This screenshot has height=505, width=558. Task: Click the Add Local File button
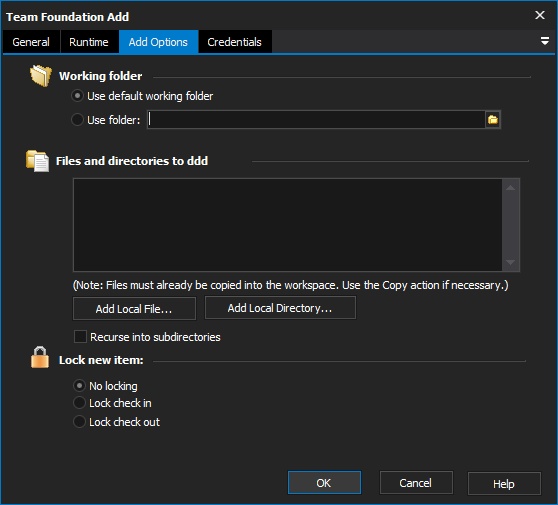[x=134, y=309]
